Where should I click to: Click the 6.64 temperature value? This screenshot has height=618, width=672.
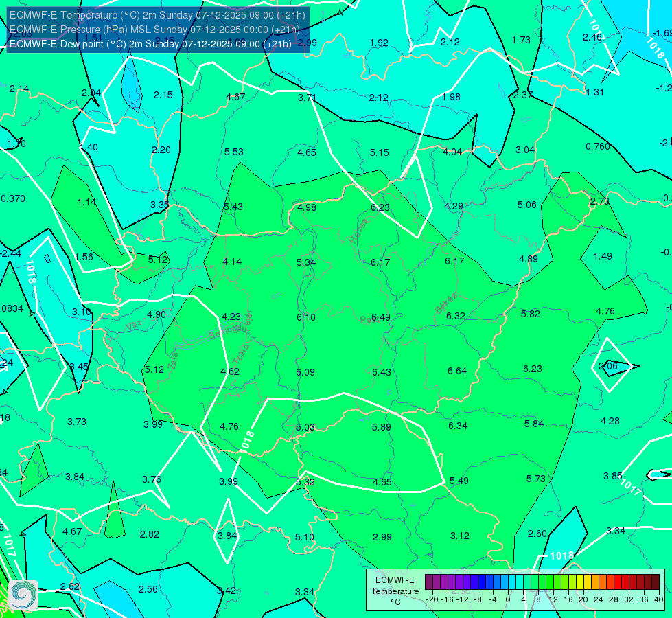[x=457, y=371]
